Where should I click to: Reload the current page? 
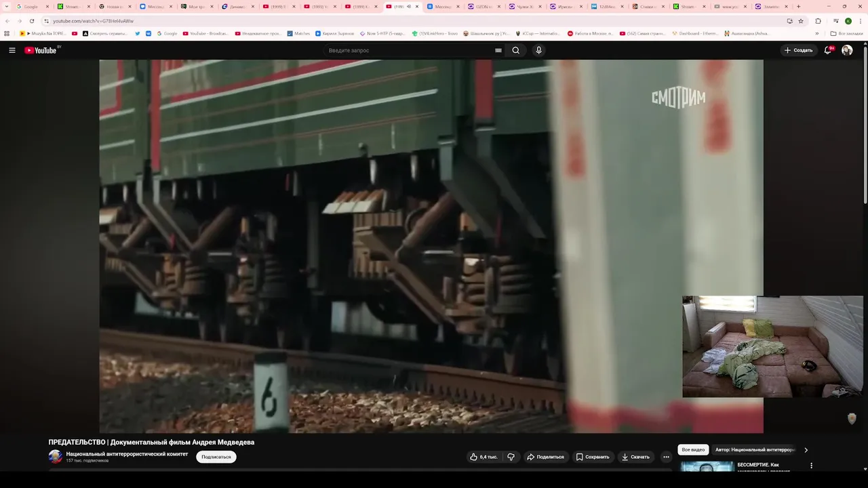pyautogui.click(x=32, y=21)
